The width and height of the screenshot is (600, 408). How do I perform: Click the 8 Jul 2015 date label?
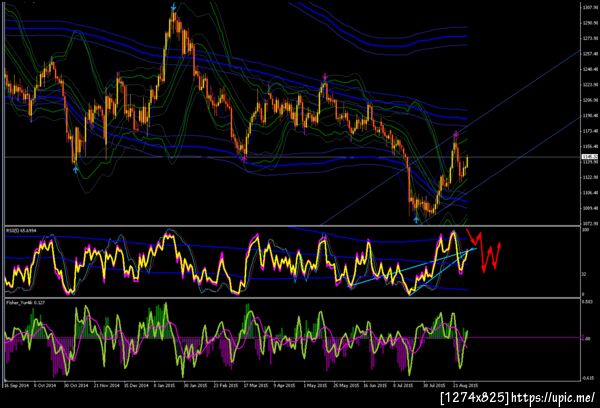(x=404, y=385)
